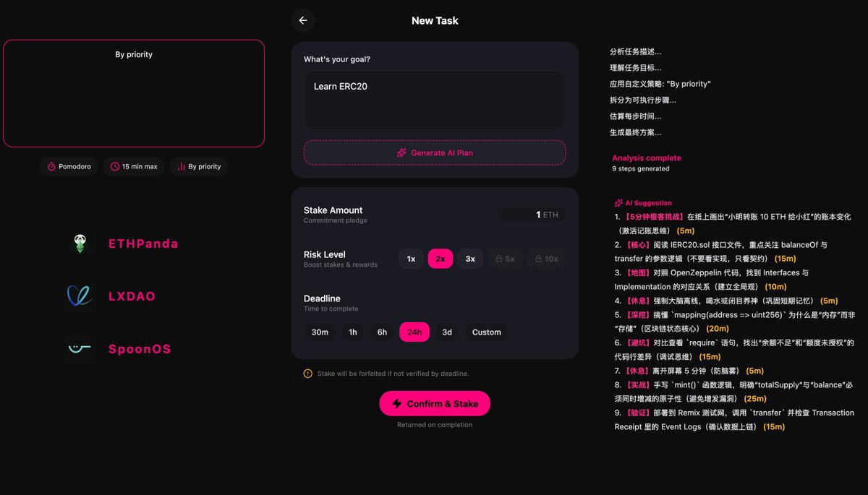Click the Confirm & Stake button
868x495 pixels.
[x=435, y=404]
